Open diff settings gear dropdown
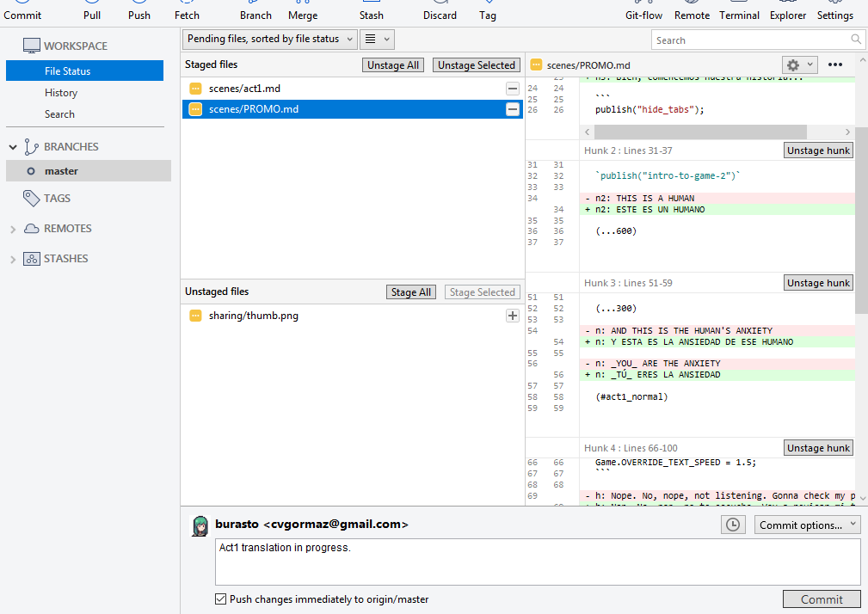Screen dimensions: 868x614 799,64
